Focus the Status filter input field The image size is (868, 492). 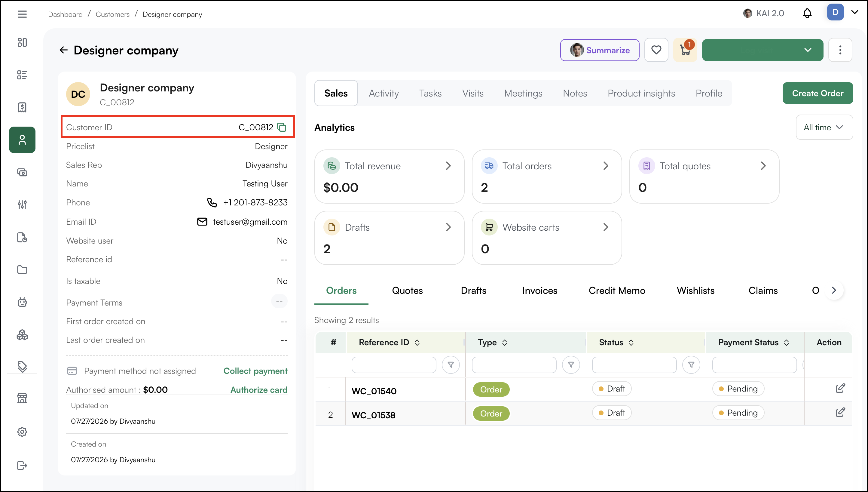634,365
